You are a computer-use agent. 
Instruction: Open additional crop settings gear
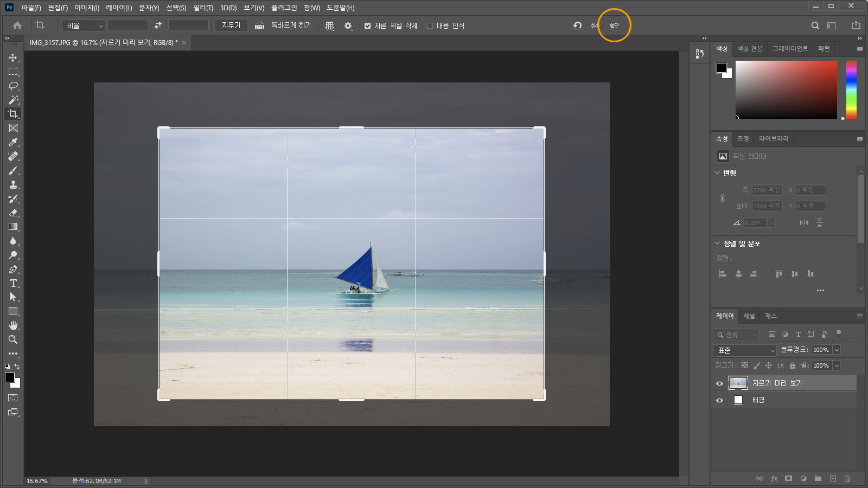click(348, 25)
